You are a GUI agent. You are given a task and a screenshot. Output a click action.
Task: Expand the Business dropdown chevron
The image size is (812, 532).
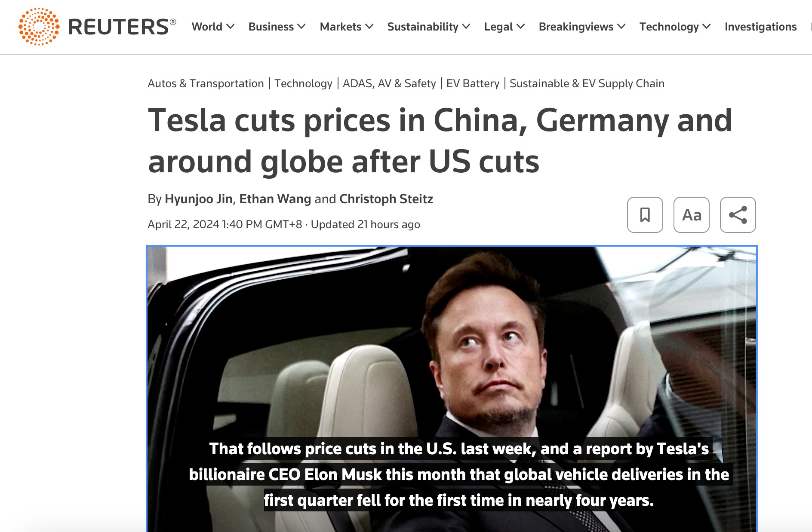[301, 27]
